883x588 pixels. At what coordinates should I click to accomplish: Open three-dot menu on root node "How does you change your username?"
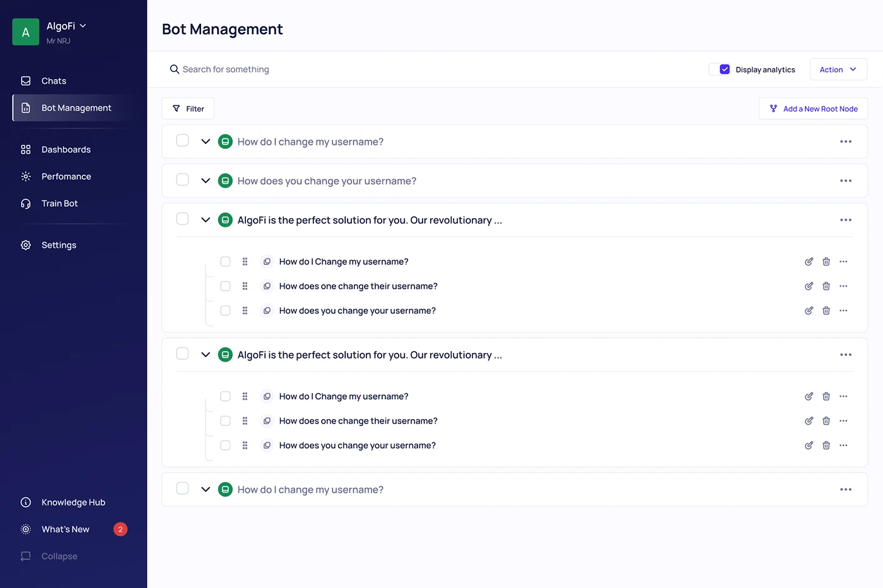coord(846,181)
